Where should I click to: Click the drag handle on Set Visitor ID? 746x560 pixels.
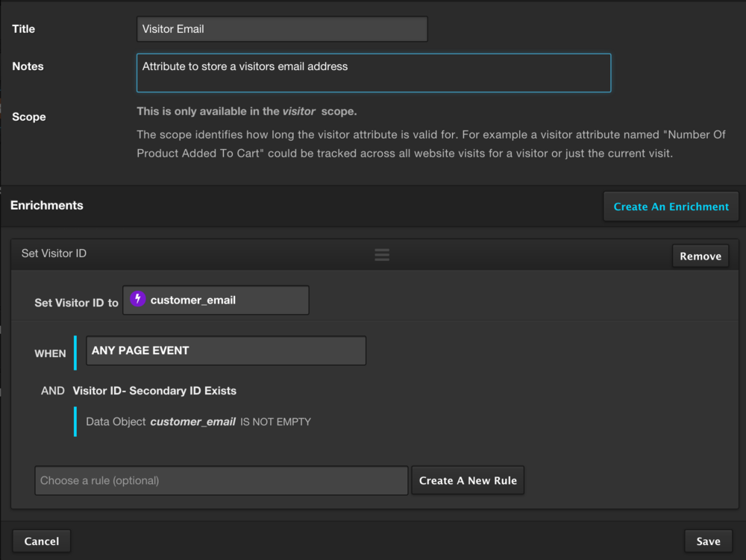tap(382, 255)
